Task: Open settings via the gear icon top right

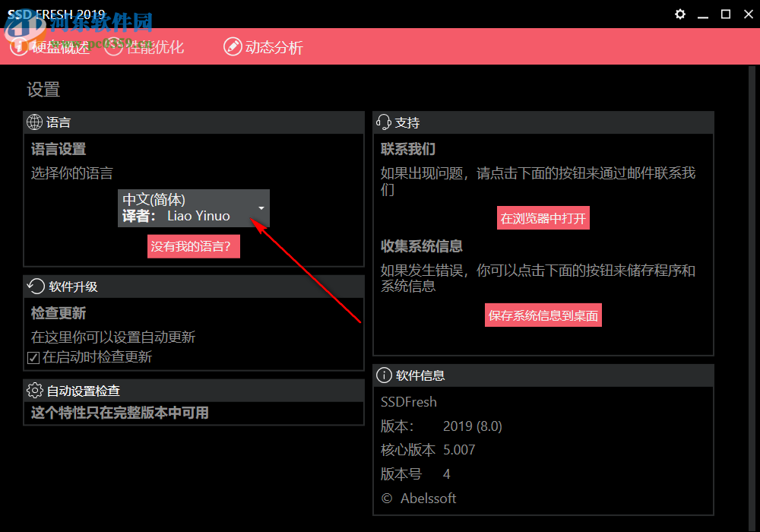Action: click(679, 14)
